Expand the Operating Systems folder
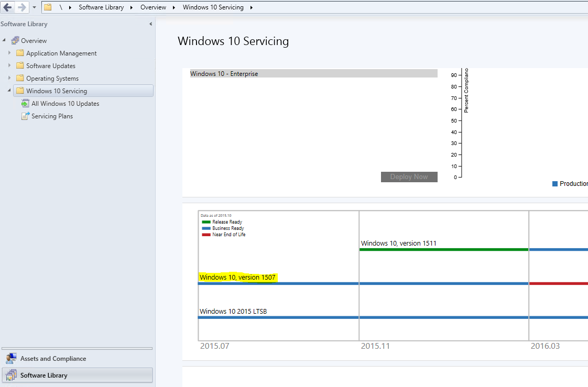Image resolution: width=588 pixels, height=387 pixels. pos(9,78)
